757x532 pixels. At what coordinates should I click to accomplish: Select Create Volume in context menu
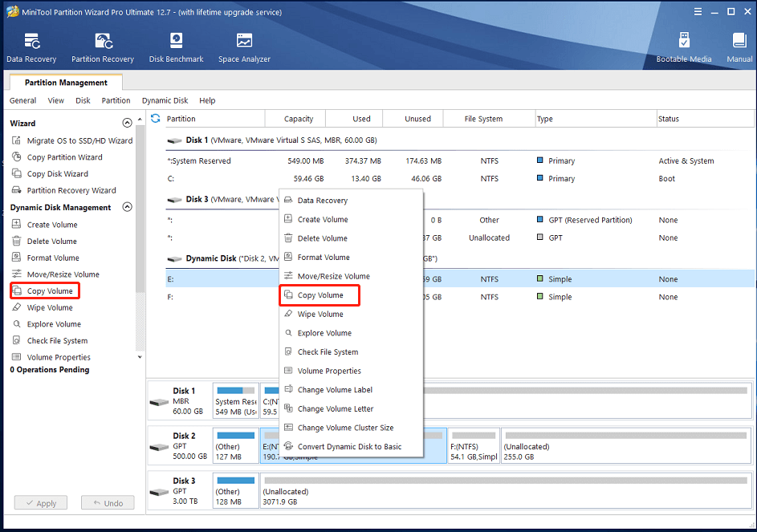tap(351, 219)
